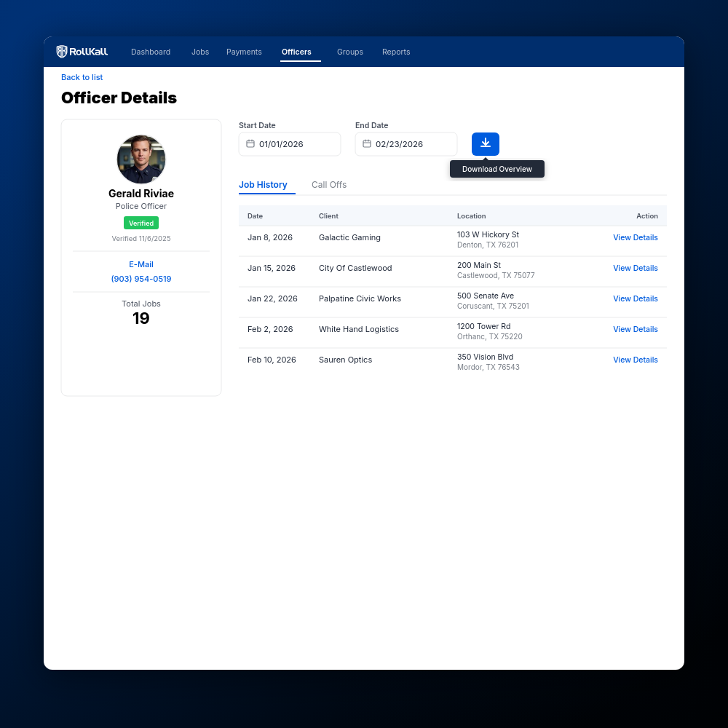Click calendar icon in Start Date field

[250, 144]
